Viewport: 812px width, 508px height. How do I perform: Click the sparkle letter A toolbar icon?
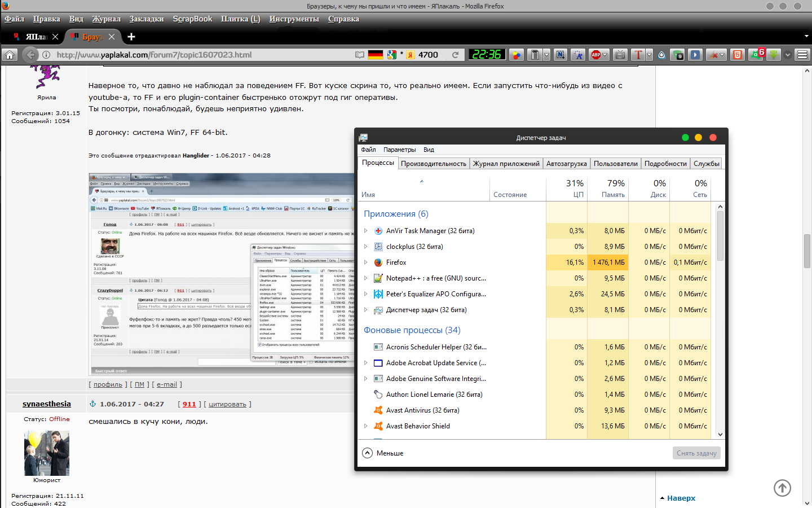578,55
